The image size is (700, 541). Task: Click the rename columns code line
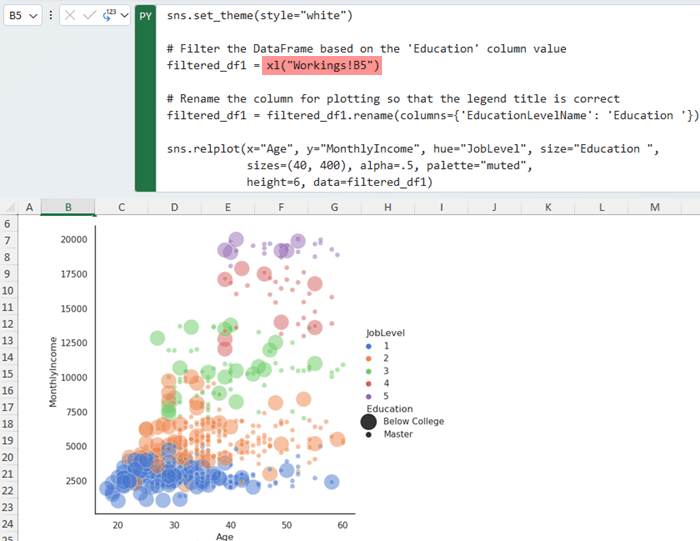[433, 116]
